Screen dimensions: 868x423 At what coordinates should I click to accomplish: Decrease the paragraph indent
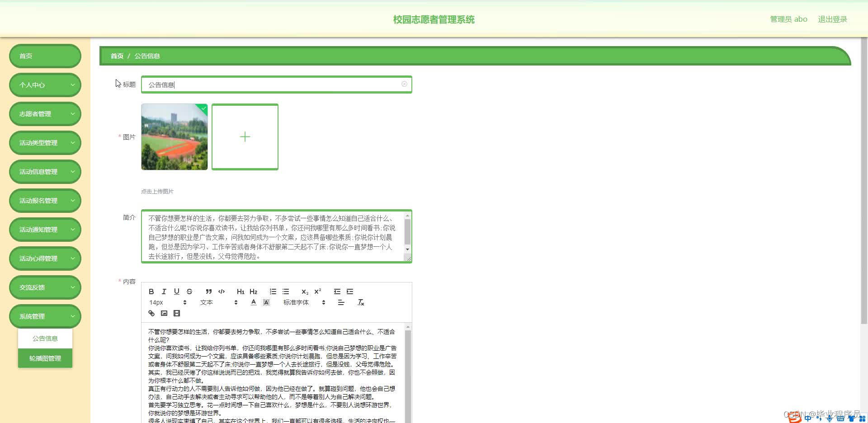pos(337,291)
